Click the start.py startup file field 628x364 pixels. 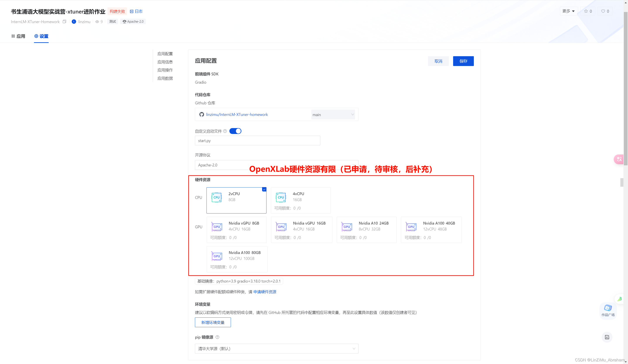(x=258, y=141)
